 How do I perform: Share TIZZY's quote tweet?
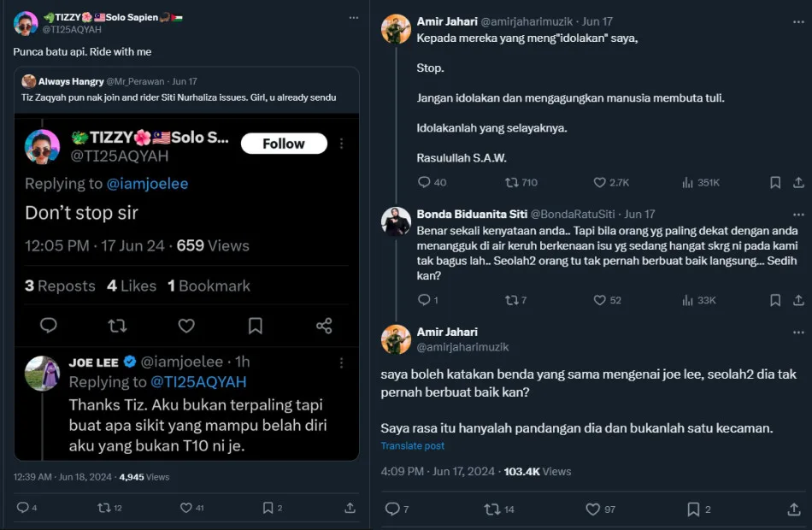pyautogui.click(x=350, y=508)
